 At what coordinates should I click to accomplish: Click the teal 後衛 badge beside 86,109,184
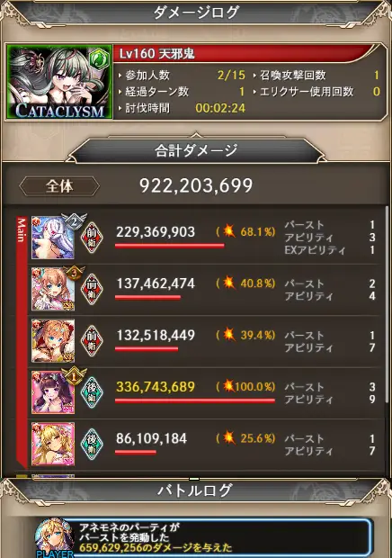click(92, 444)
